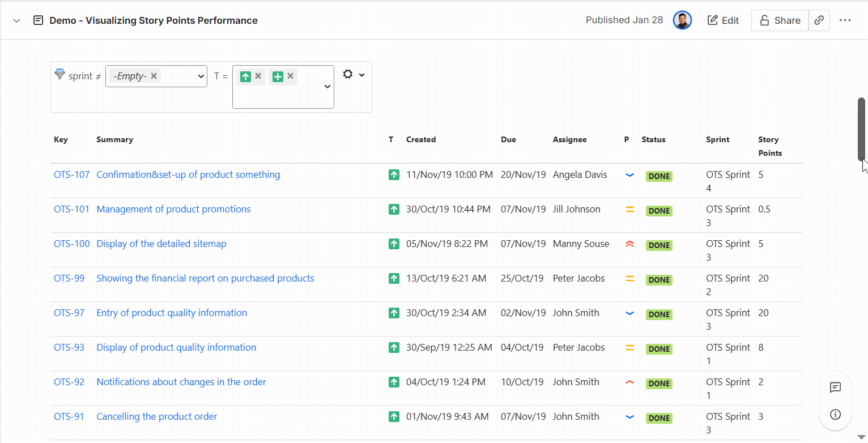Collapse the page header chevron

[16, 20]
